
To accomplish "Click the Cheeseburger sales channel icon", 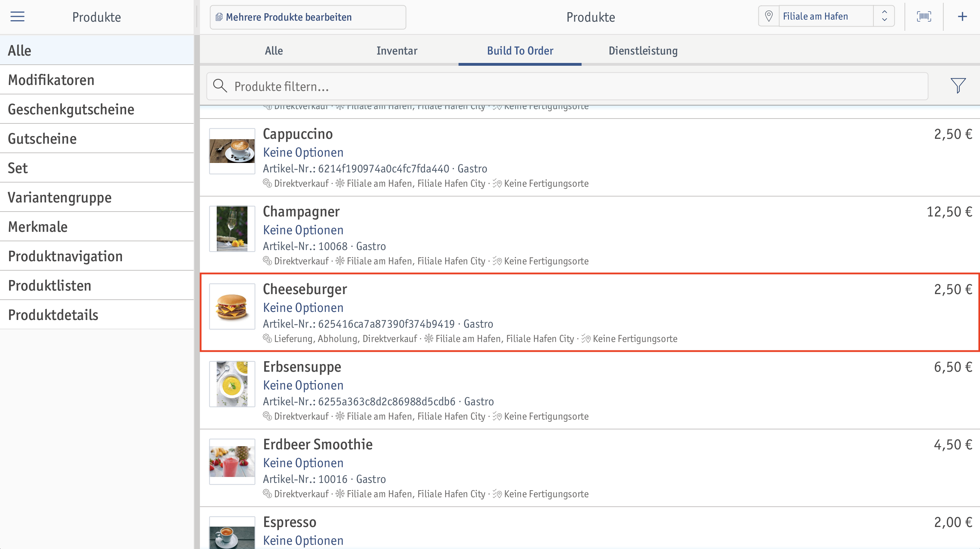I will 267,338.
